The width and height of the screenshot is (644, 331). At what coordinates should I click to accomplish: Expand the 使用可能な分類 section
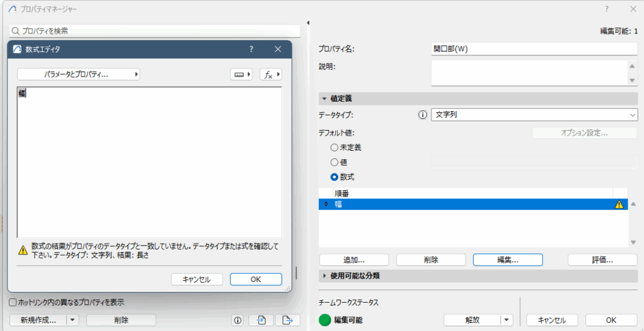coord(325,276)
